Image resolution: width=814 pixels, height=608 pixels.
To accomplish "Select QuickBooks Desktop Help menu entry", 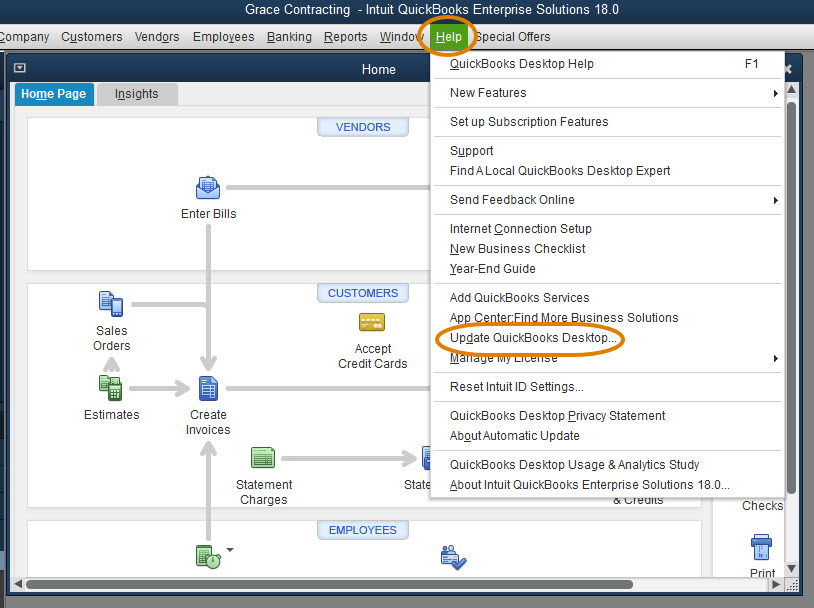I will (606, 64).
